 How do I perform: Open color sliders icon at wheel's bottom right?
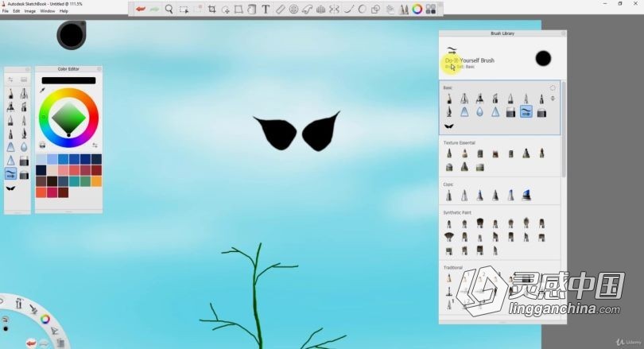(95, 145)
